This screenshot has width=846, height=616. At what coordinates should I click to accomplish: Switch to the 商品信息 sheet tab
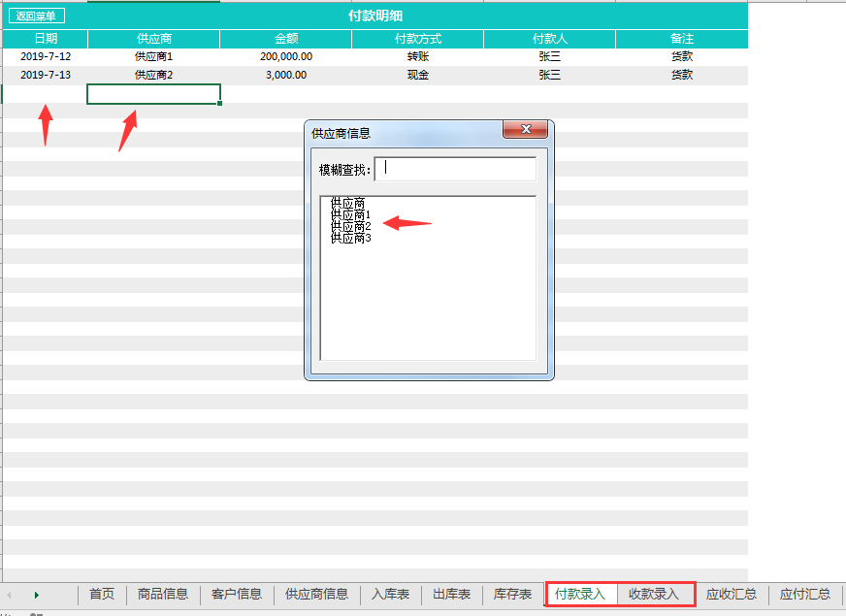(x=162, y=594)
